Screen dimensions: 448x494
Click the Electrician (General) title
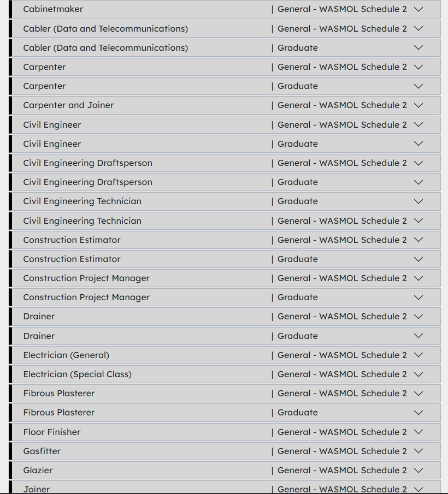pos(66,355)
